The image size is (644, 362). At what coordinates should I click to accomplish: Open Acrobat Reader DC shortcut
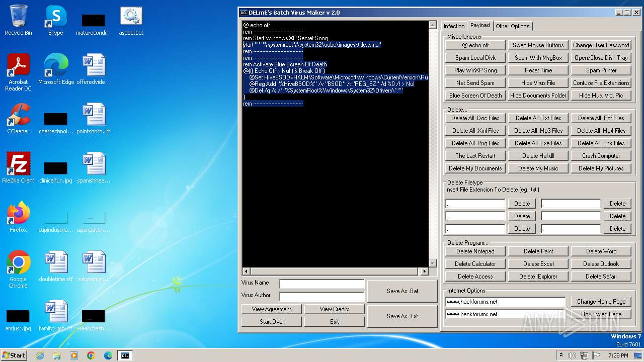coord(18,72)
